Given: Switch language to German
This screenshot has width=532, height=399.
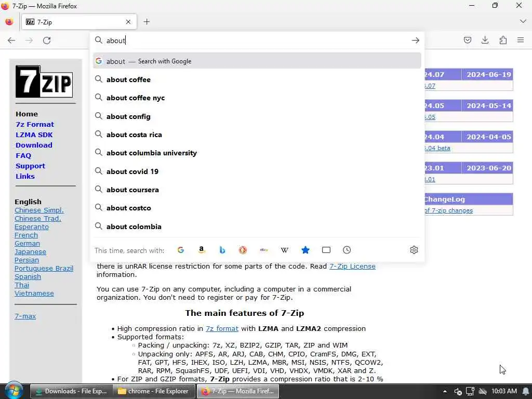Looking at the screenshot, I should (x=27, y=244).
